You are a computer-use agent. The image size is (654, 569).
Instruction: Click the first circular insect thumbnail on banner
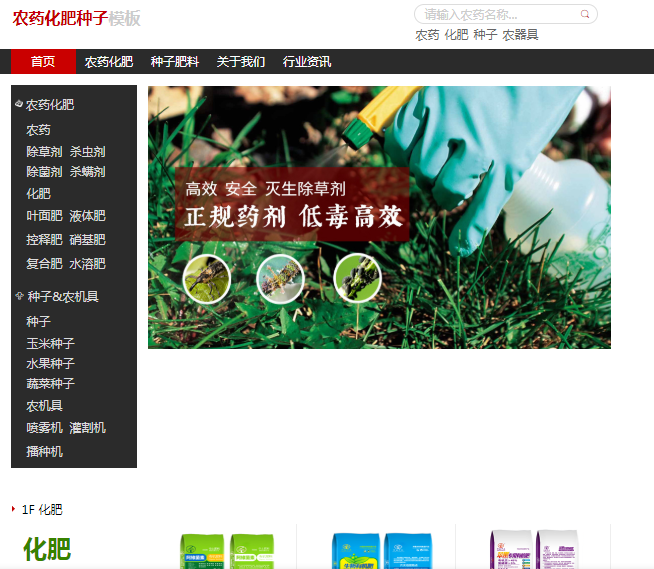207,279
